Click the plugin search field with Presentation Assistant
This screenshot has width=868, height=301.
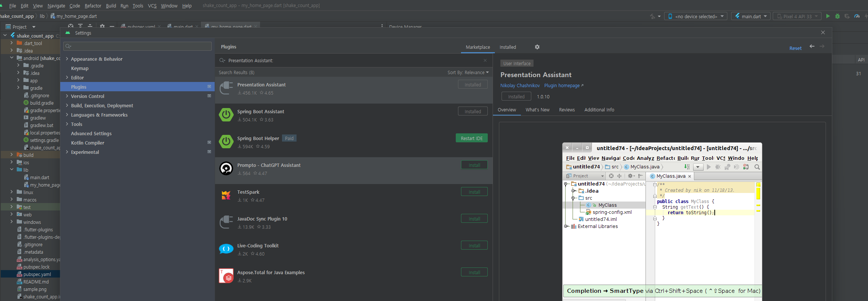353,60
